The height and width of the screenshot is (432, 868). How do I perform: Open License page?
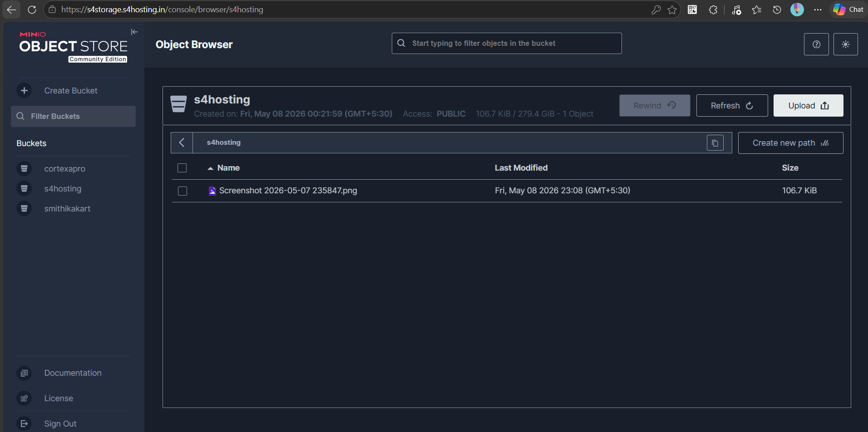point(59,398)
